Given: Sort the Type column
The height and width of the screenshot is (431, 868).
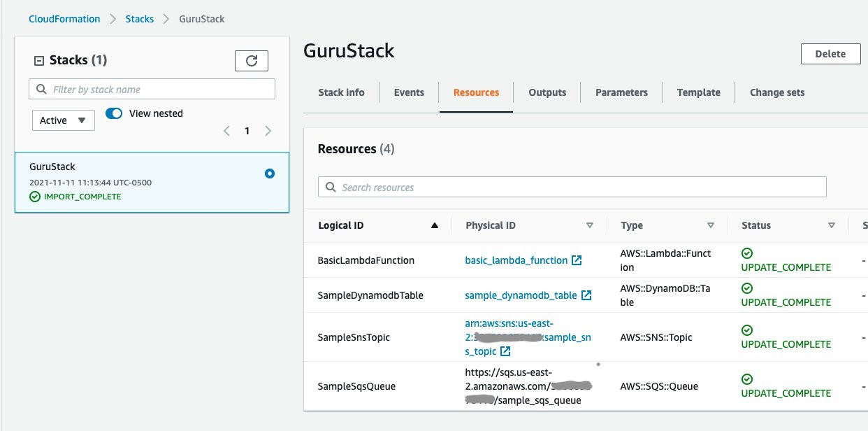Looking at the screenshot, I should point(711,225).
